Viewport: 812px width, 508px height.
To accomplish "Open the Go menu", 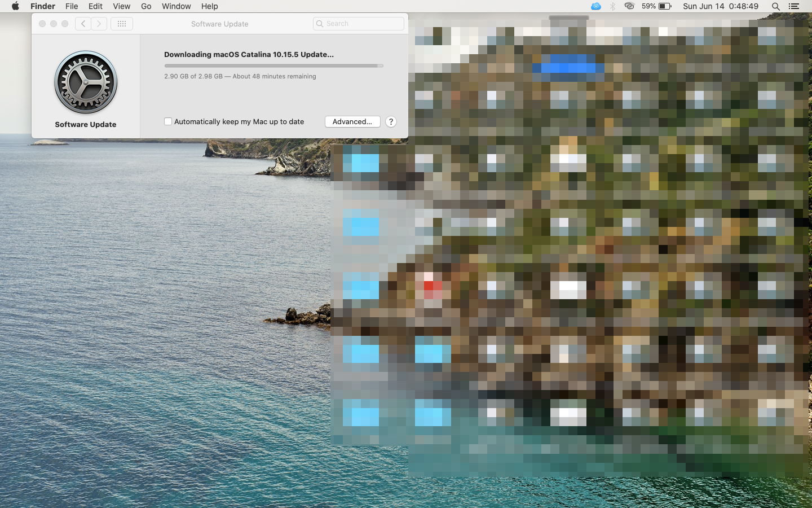I will coord(146,6).
